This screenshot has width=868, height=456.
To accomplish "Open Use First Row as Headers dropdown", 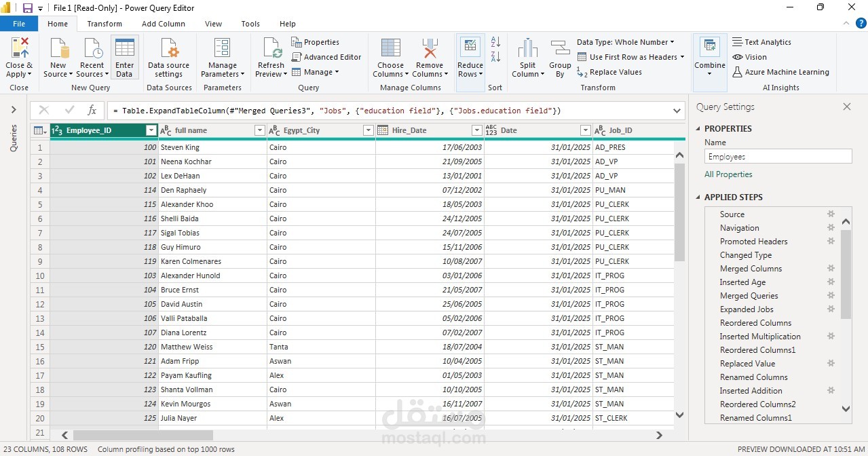I will pos(630,57).
